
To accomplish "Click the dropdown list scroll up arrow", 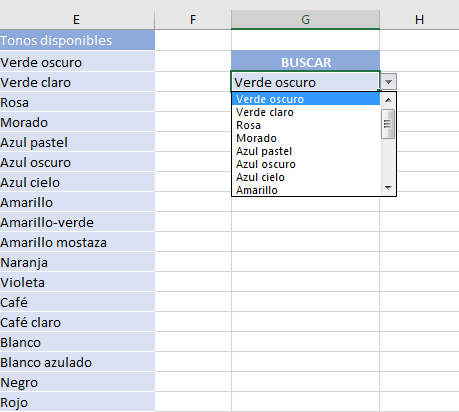I will coord(388,100).
